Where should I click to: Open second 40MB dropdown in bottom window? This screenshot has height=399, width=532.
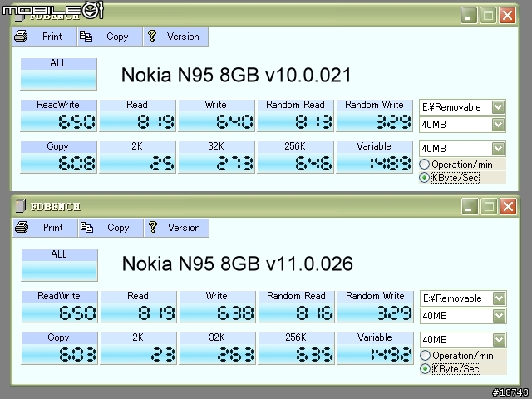point(499,340)
